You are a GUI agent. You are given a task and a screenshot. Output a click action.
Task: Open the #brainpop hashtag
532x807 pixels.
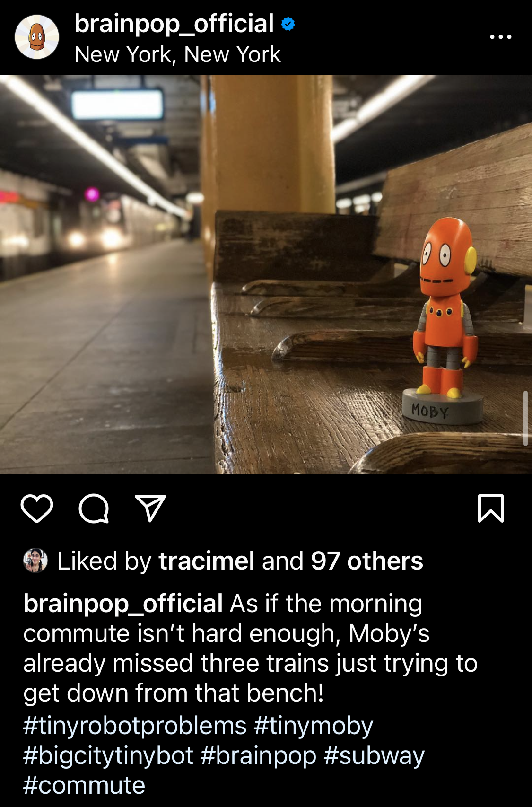coord(258,755)
